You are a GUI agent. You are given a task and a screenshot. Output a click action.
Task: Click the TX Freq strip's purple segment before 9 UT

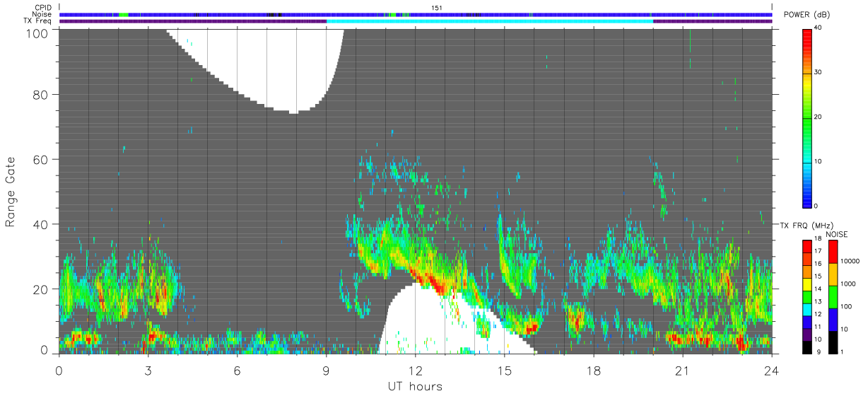click(193, 21)
